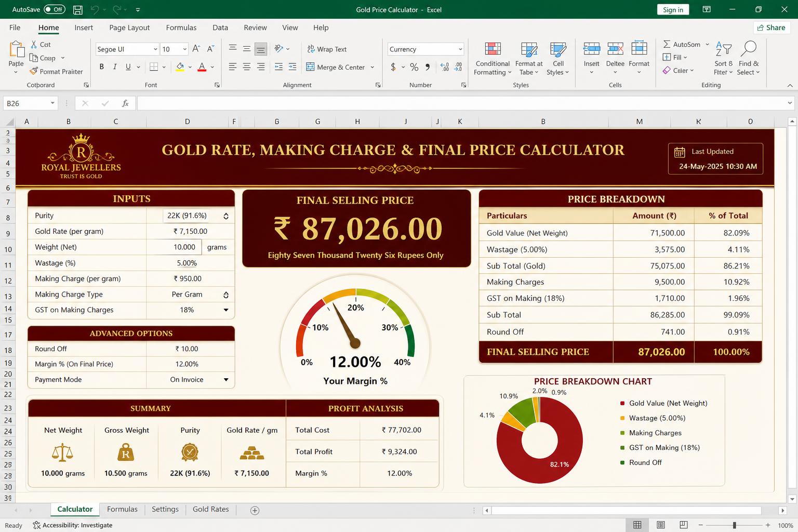Apply the Borders grid icon
This screenshot has height=532, width=798.
(154, 67)
